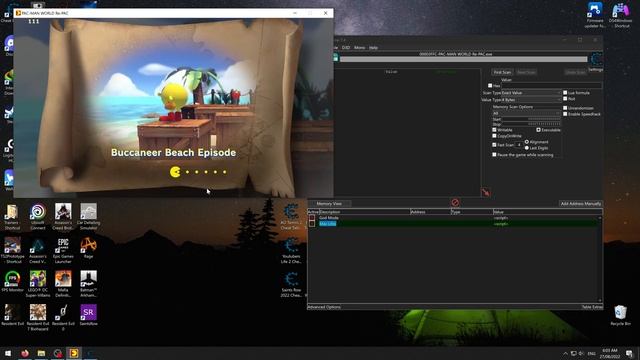The height and width of the screenshot is (360, 640).
Task: Click the scan Value input field
Action: (551, 86)
